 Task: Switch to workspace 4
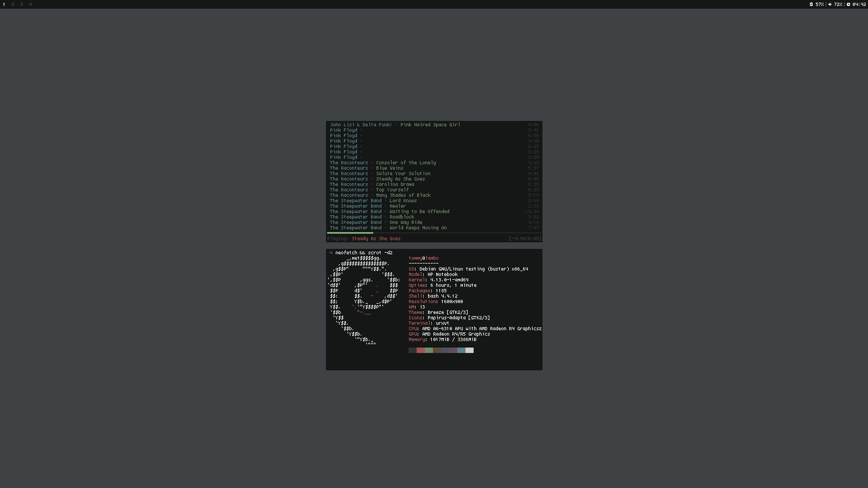[30, 4]
